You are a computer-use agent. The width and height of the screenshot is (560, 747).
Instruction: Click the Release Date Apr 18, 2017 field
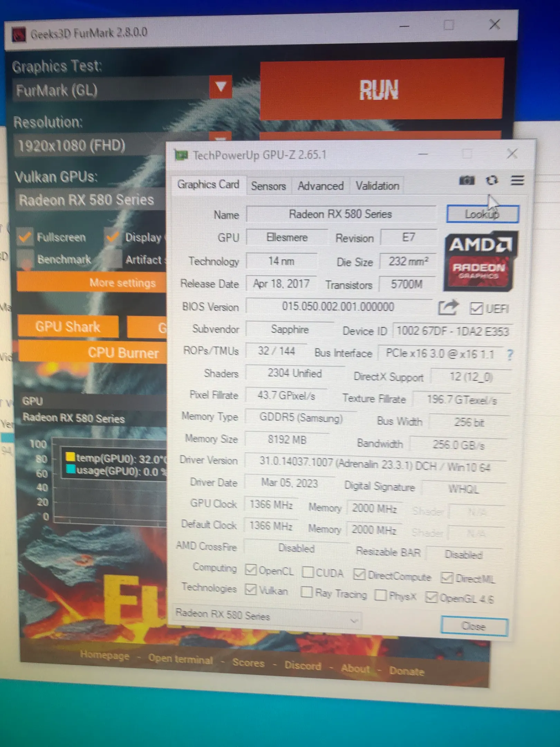click(x=281, y=284)
